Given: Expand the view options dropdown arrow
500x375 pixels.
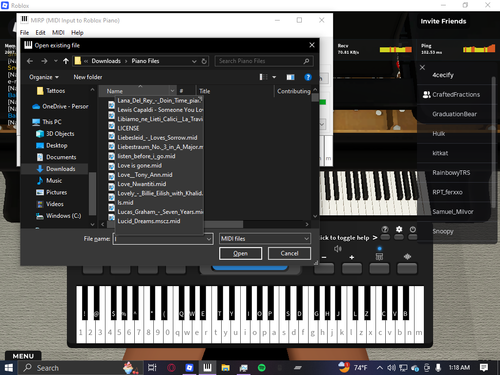Looking at the screenshot, I should coord(274,77).
